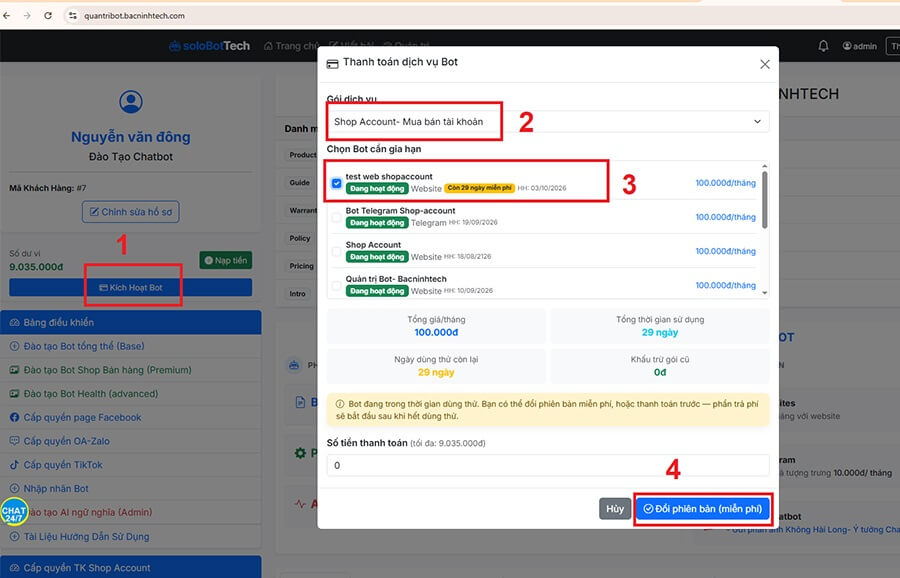Click the payment card icon in dialog title
The height and width of the screenshot is (578, 900).
coord(332,64)
